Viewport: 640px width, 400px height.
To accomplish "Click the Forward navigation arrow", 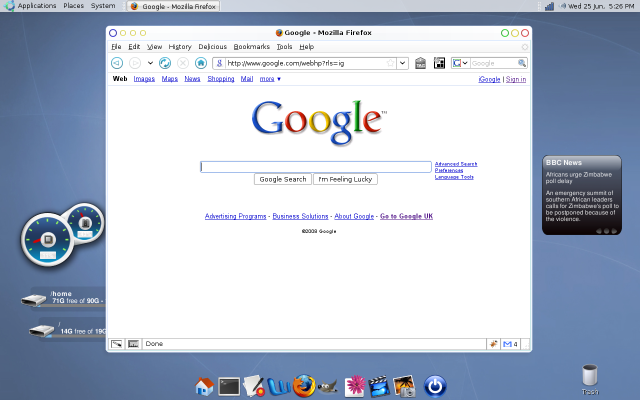I will click(x=135, y=63).
